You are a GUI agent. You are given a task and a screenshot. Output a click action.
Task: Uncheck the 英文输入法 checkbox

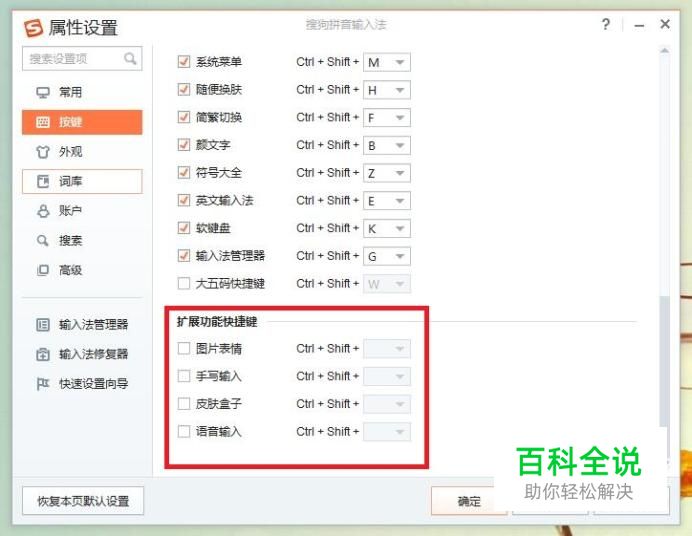point(184,200)
